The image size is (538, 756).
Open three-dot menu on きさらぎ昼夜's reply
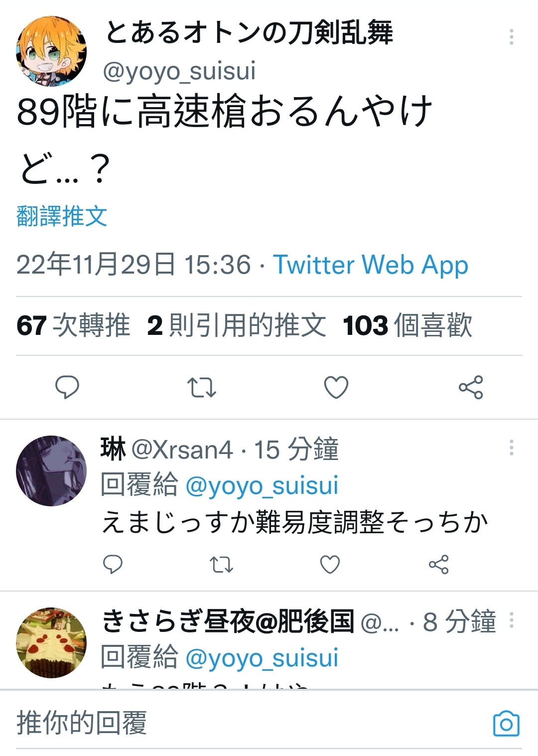(x=511, y=619)
